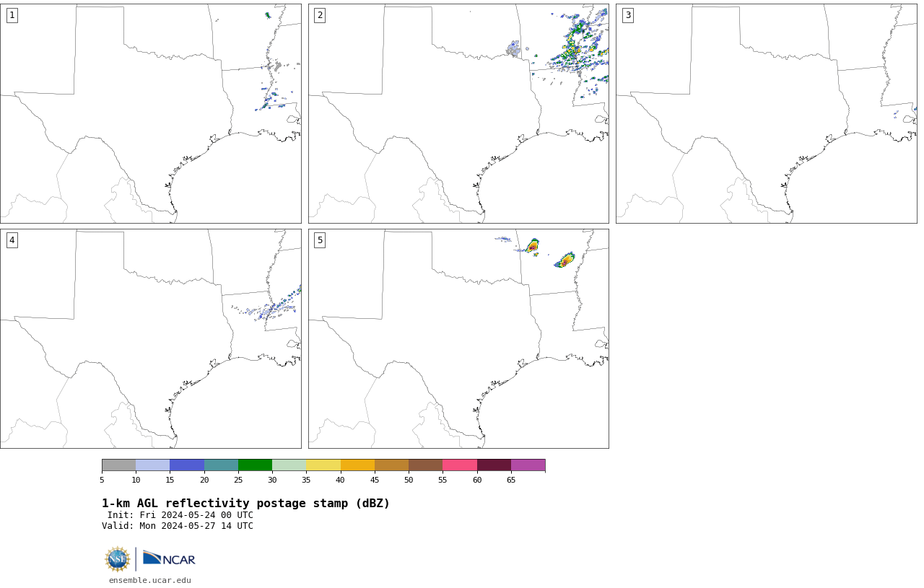Select the pink 55-60 dBZ swatch
The image size is (924, 588).
point(460,465)
